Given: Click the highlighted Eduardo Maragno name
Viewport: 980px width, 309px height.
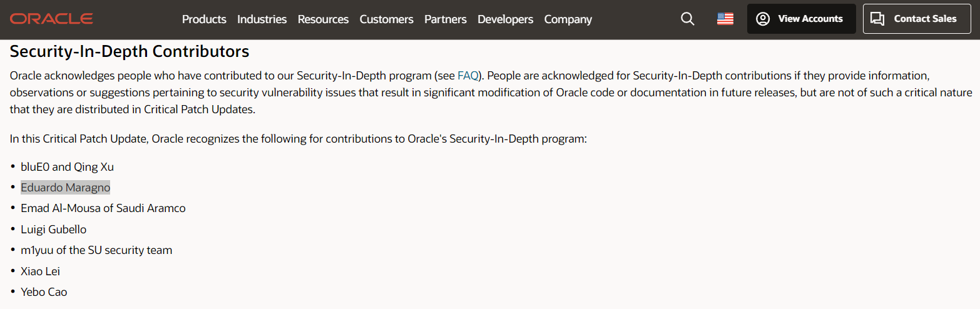Looking at the screenshot, I should pyautogui.click(x=65, y=188).
